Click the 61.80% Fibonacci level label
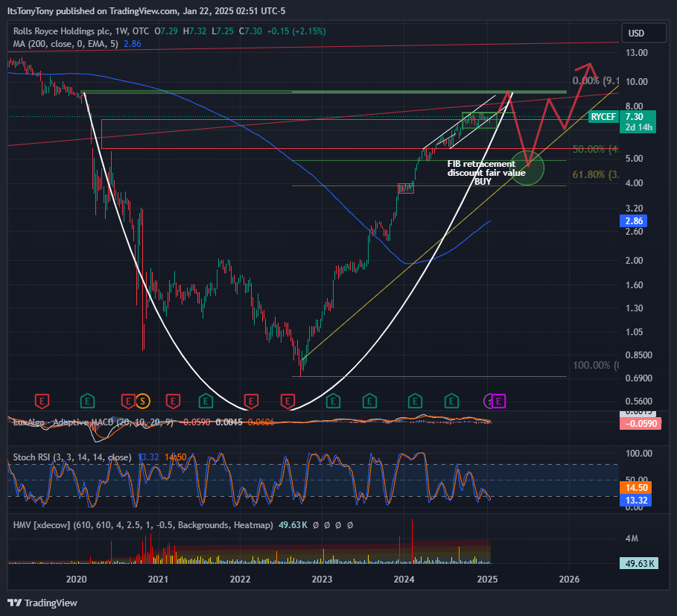Image resolution: width=677 pixels, height=616 pixels. click(x=595, y=174)
